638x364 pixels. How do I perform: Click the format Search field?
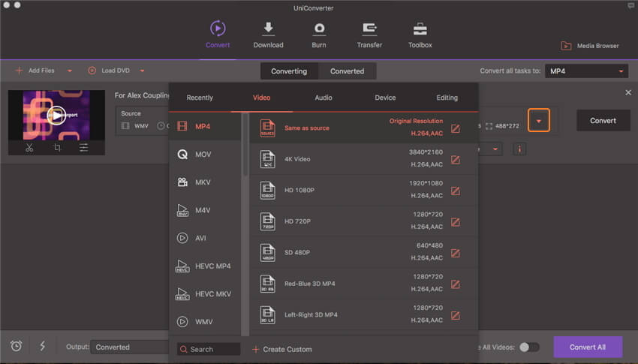click(209, 349)
